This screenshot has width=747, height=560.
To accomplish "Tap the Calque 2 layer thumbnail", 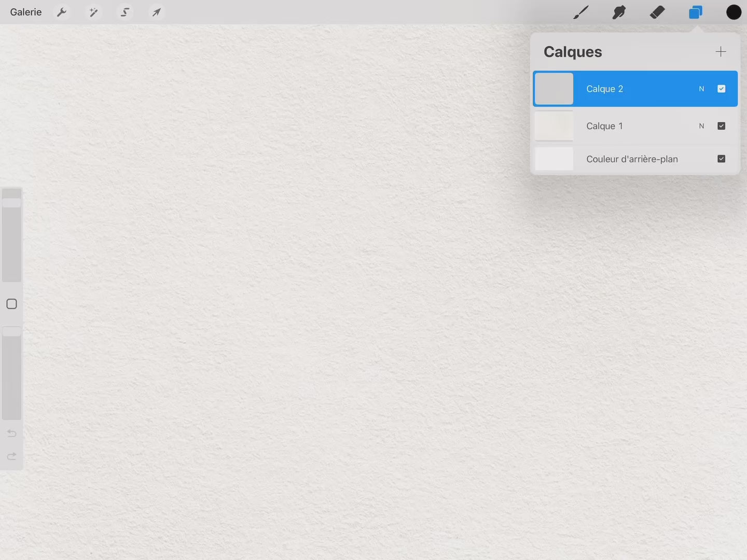I will 554,89.
